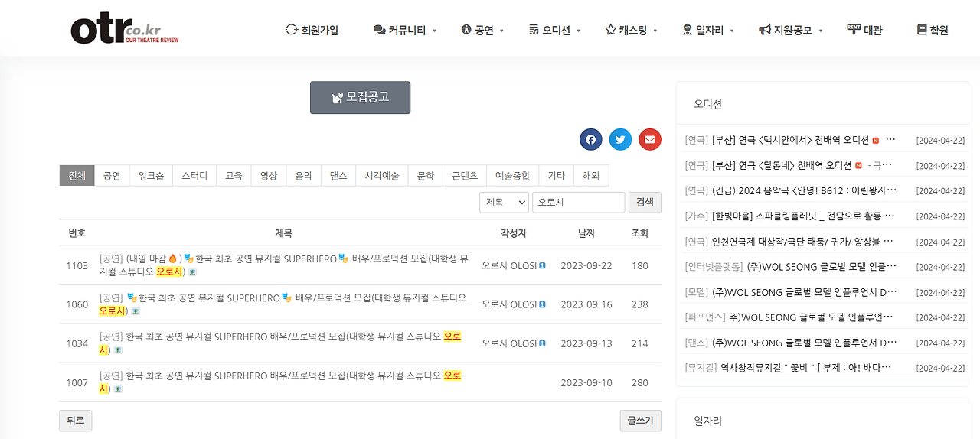Open the 제목 search field dropdown

tap(504, 202)
